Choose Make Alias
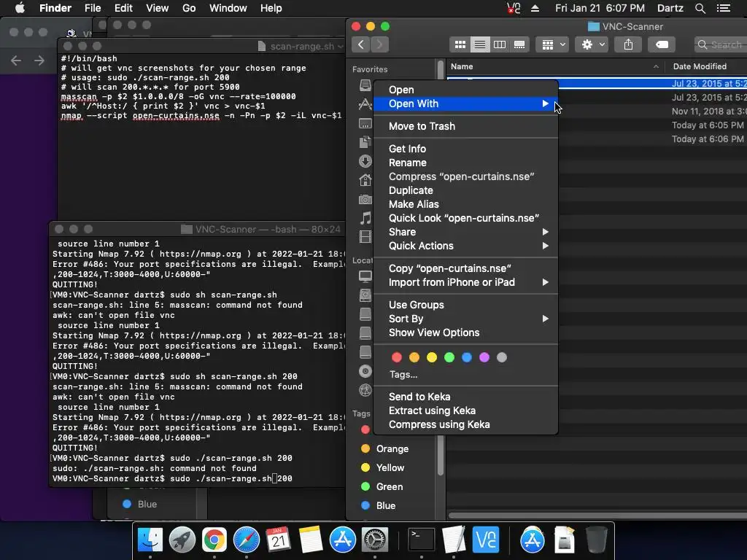The image size is (747, 560). coord(465,204)
